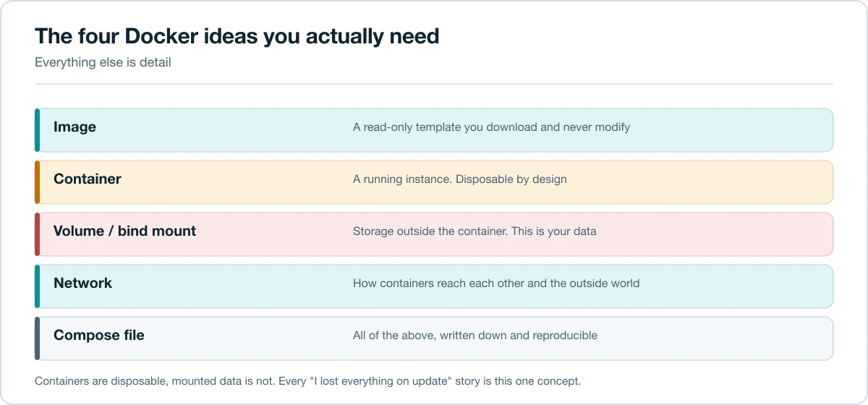This screenshot has height=405, width=868.
Task: Click the heading 'The four Docker ideas you actually need'
Action: point(237,36)
